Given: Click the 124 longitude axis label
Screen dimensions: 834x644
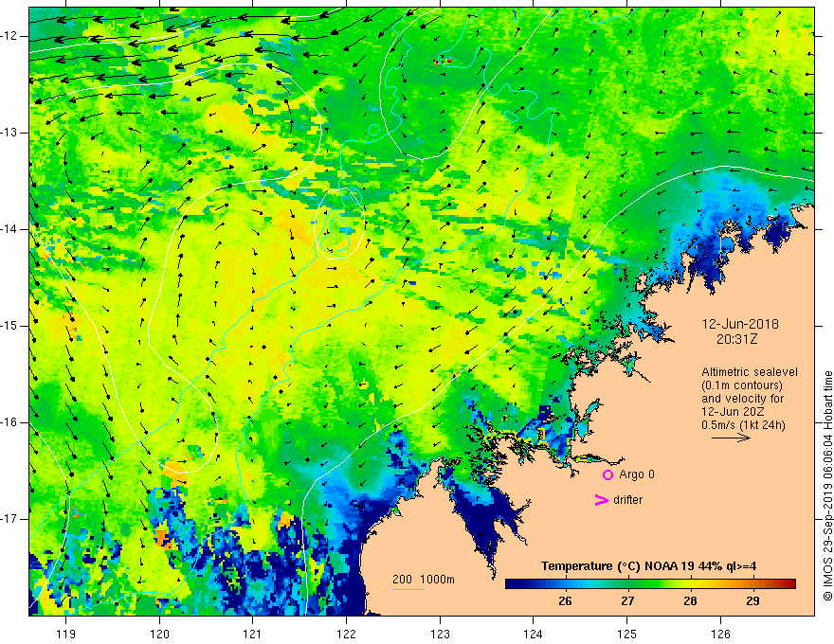Looking at the screenshot, I should click(x=534, y=634).
